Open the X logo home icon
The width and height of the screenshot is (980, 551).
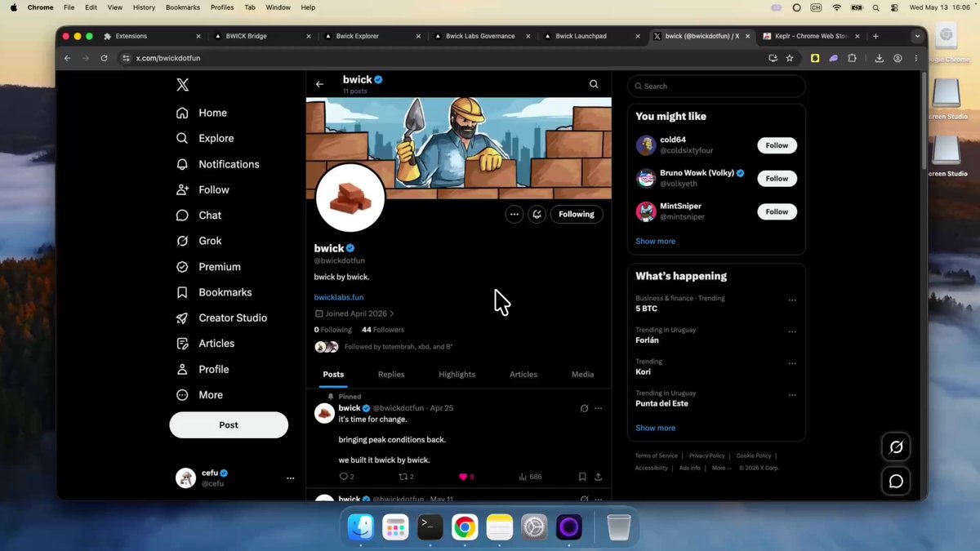click(183, 85)
